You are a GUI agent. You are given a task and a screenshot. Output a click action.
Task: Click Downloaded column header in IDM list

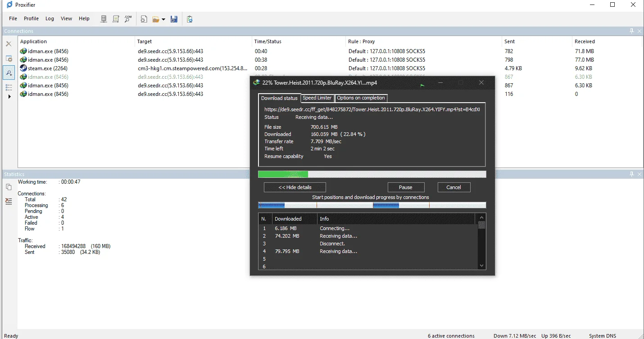click(x=294, y=219)
